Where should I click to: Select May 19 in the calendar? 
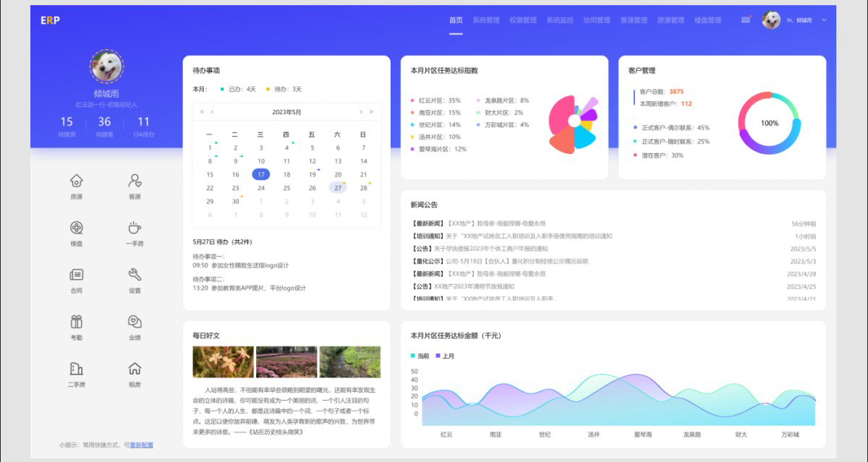tap(312, 174)
